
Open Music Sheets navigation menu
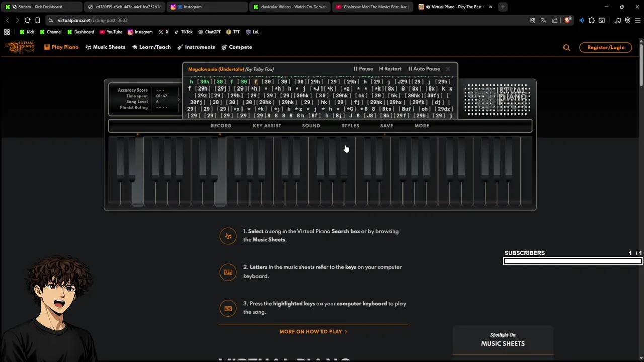coord(105,47)
